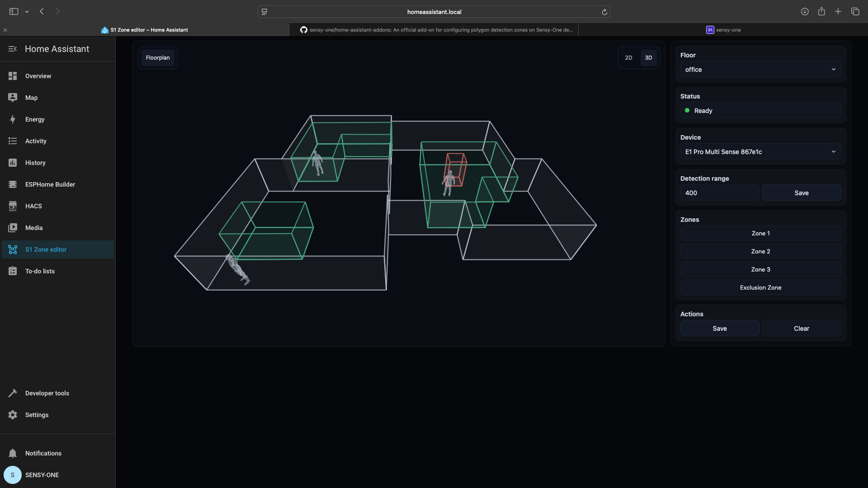Screen dimensions: 868x488
Task: Open the Energy lightning icon
Action: [x=13, y=119]
